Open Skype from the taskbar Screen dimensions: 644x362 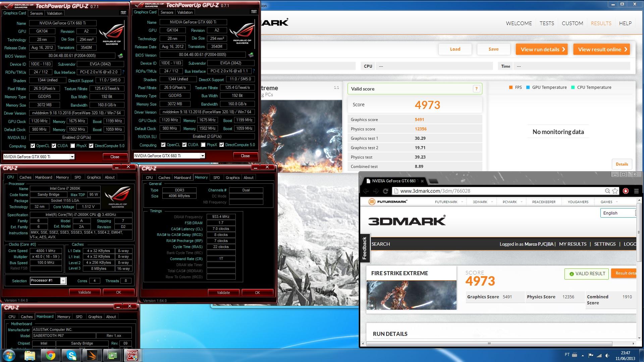71,355
